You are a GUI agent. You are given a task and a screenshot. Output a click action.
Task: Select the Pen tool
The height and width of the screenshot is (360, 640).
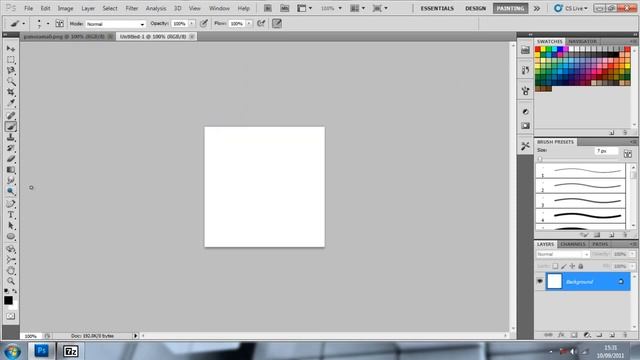(x=11, y=204)
